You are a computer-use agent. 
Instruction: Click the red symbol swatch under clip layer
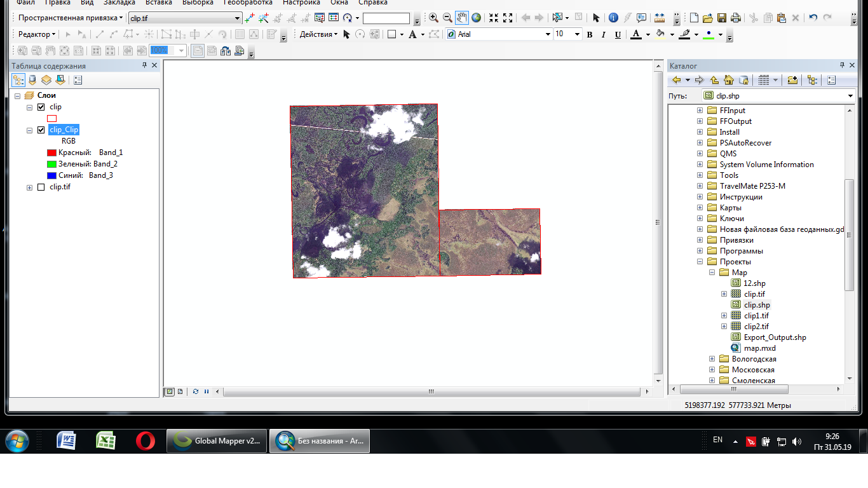[x=52, y=118]
